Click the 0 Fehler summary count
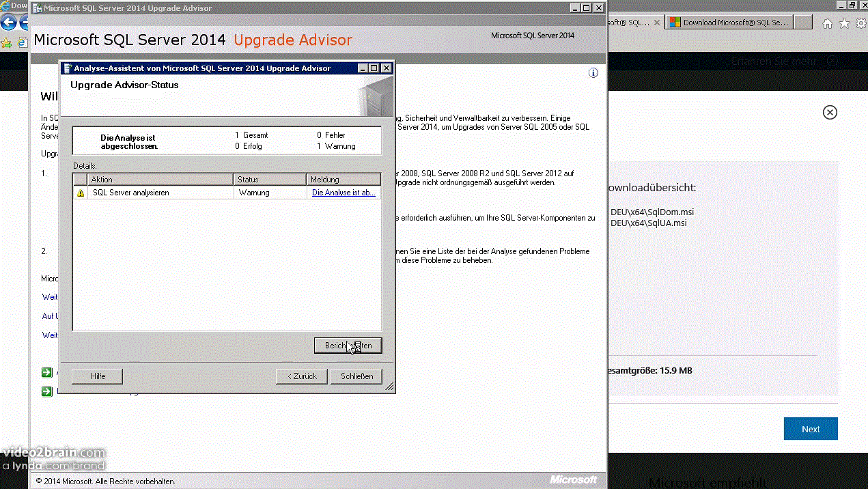The width and height of the screenshot is (868, 489). coord(331,135)
